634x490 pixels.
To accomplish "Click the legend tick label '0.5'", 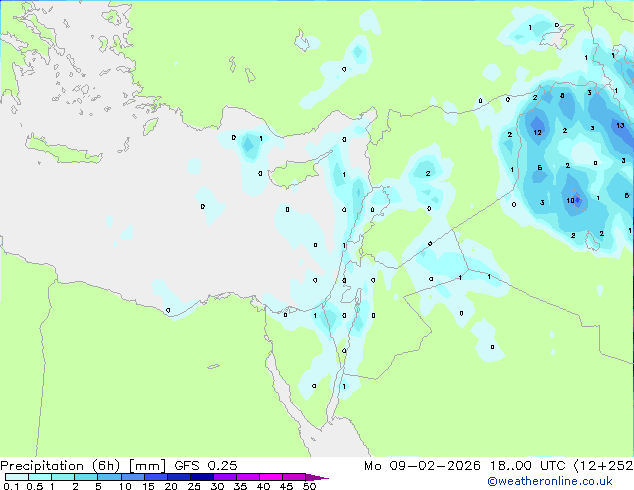I will 34,486.
